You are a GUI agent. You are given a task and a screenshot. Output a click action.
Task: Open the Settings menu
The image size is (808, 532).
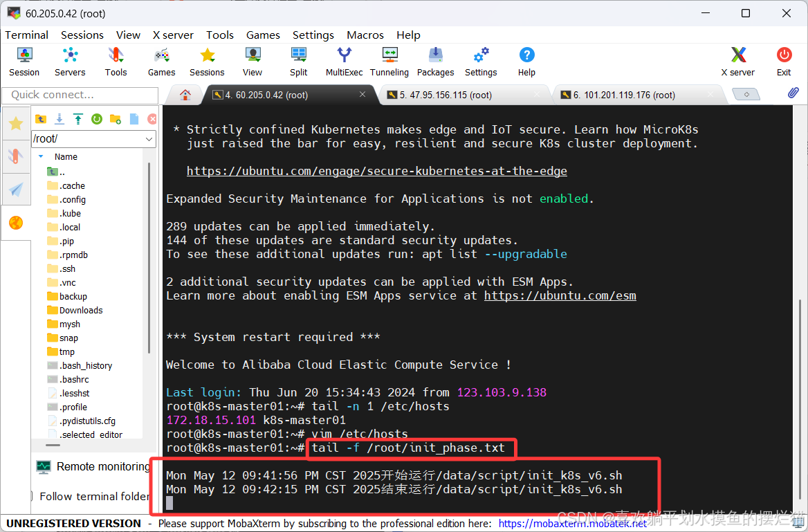(313, 35)
